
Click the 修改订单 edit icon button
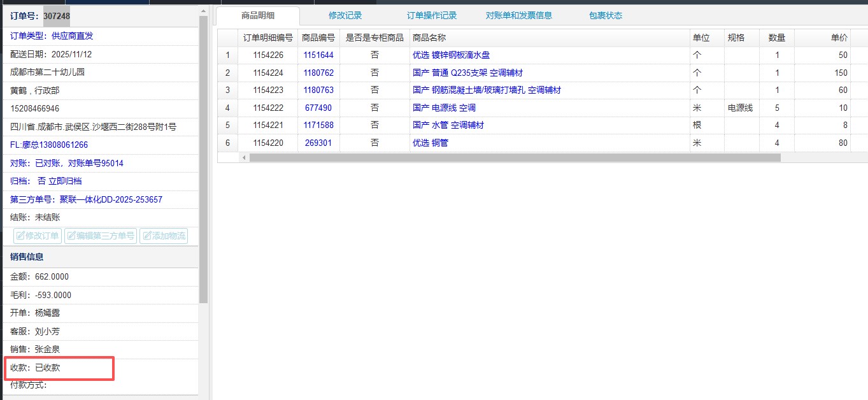(x=38, y=236)
